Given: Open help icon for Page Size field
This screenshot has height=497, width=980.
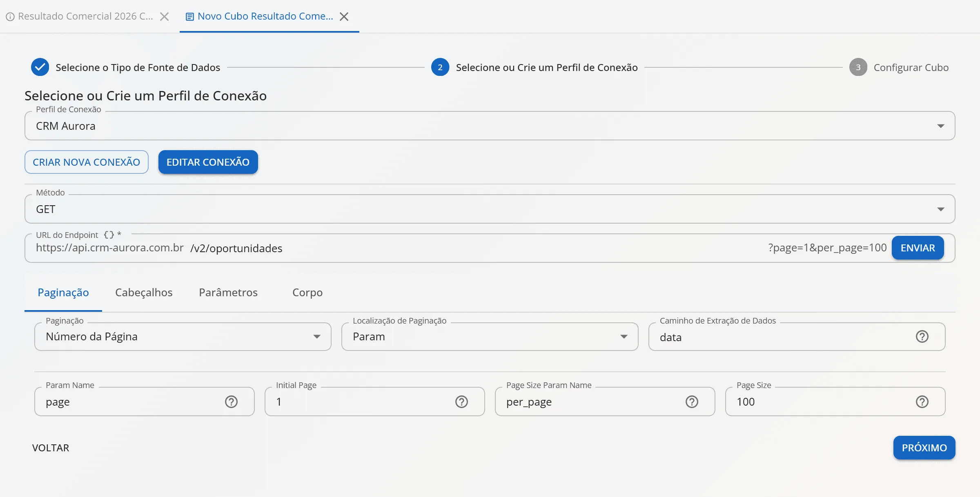Looking at the screenshot, I should [922, 402].
